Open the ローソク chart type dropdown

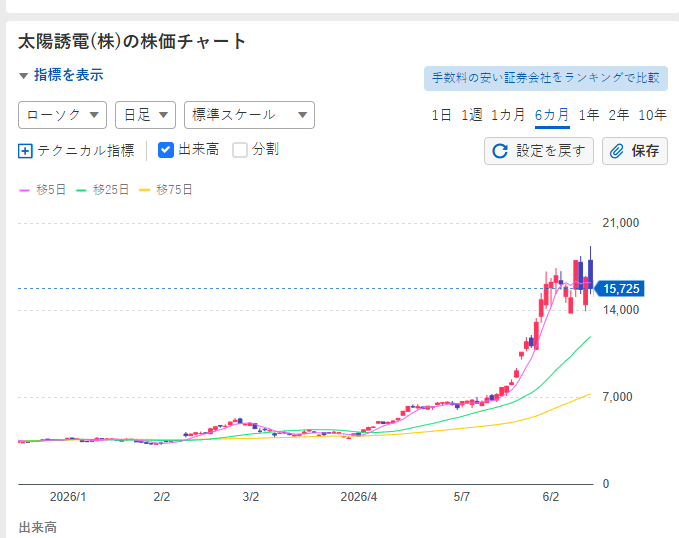pyautogui.click(x=62, y=115)
